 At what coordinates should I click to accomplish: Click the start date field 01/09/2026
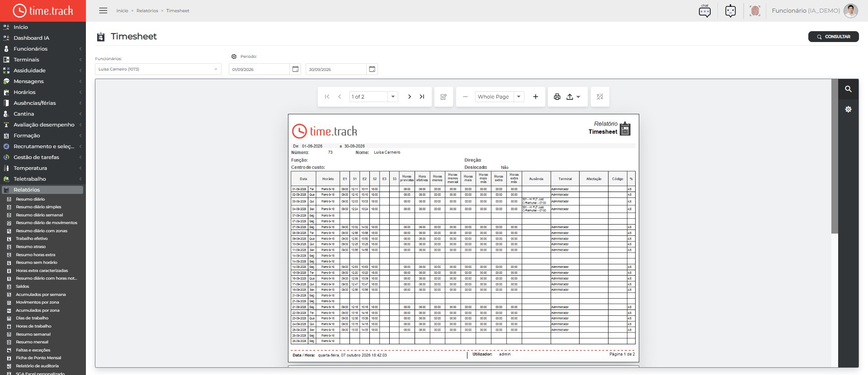[x=259, y=69]
